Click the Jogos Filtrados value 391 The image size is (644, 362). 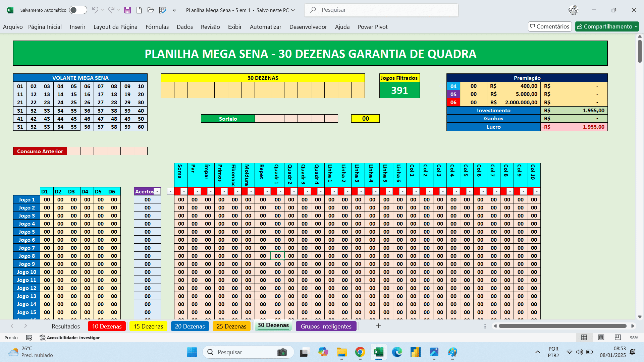pyautogui.click(x=399, y=90)
